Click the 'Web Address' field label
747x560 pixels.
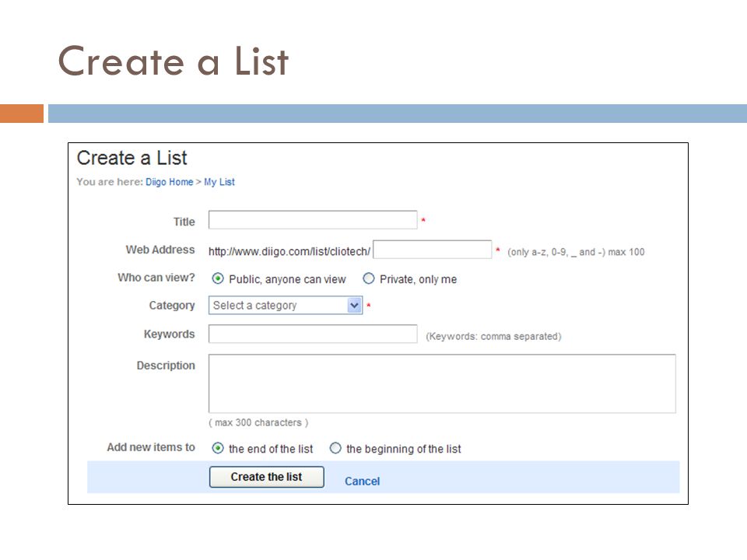[160, 250]
